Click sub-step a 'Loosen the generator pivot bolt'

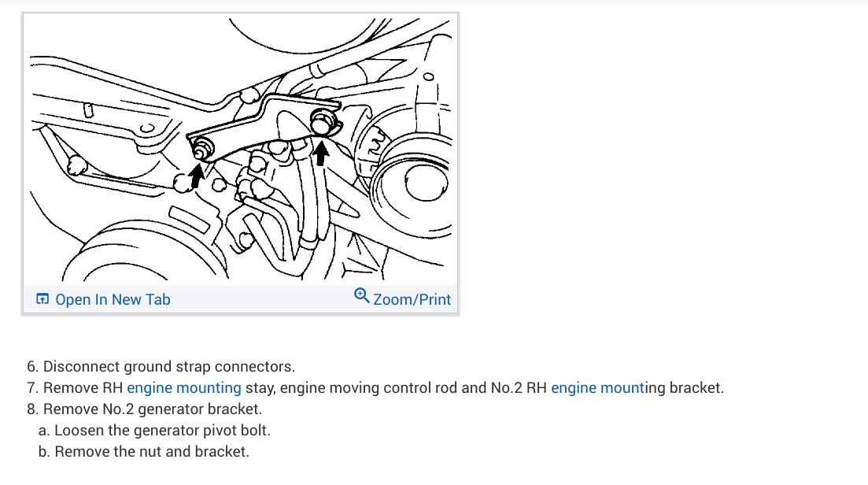[x=162, y=430]
